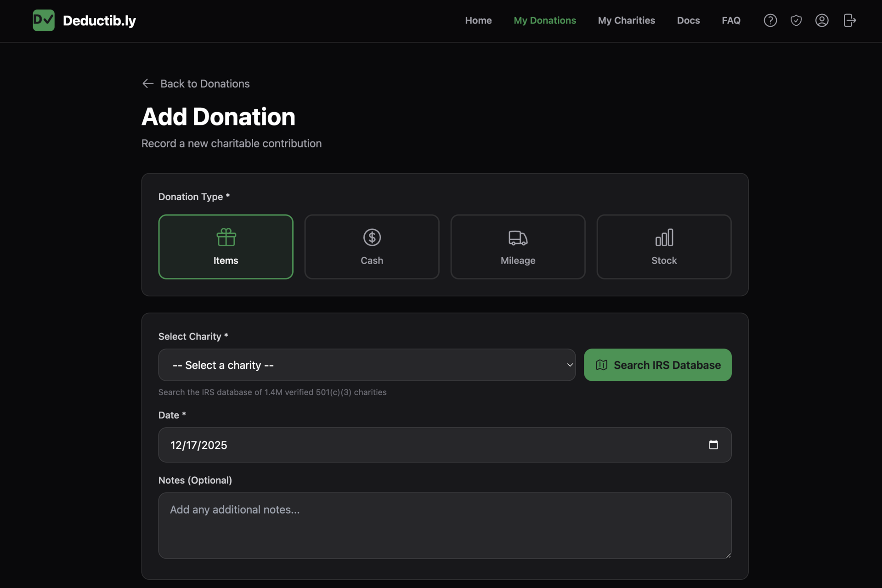Click the shield security icon
The image size is (882, 588).
[x=796, y=20]
